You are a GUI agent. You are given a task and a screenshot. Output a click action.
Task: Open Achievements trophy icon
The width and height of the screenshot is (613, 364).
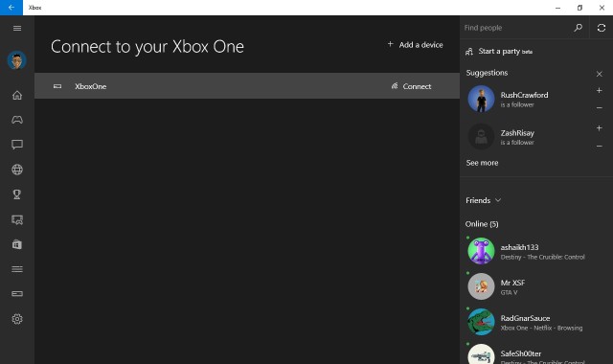17,194
